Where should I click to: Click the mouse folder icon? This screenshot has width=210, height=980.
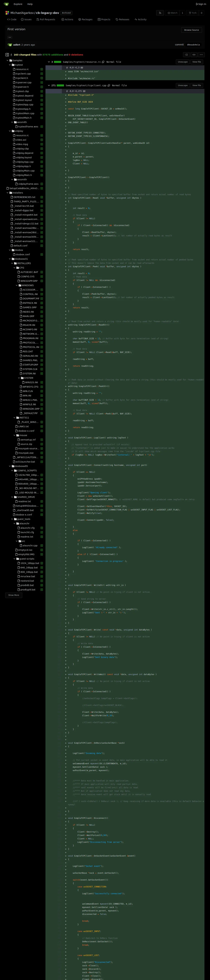[17, 435]
